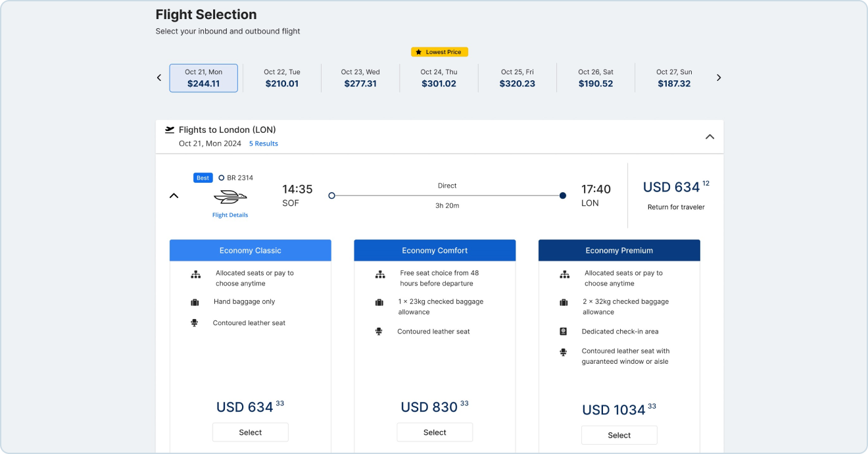Show later dates with right arrow
Image resolution: width=868 pixels, height=454 pixels.
(x=719, y=78)
